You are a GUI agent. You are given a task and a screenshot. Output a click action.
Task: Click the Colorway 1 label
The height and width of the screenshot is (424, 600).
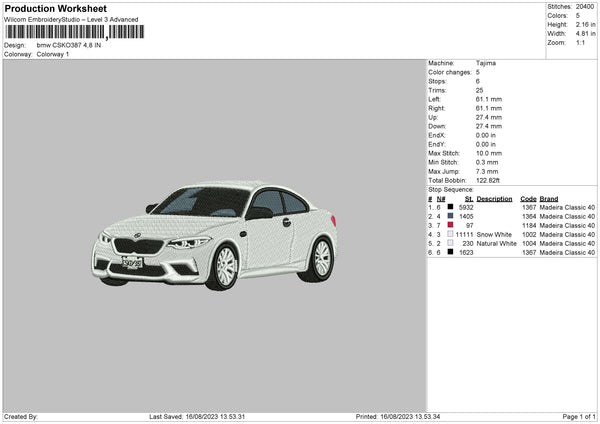pos(53,54)
